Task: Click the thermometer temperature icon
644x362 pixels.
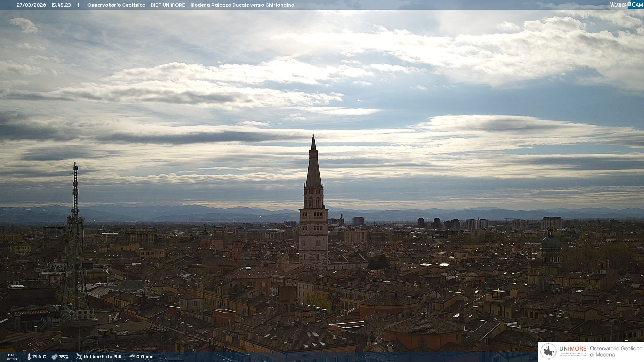Action: click(x=29, y=357)
